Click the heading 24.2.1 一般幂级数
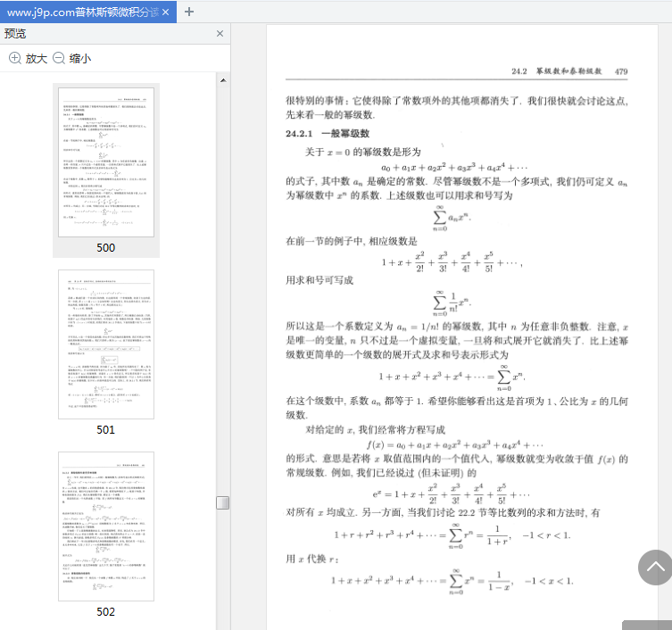This screenshot has height=630, width=672. click(x=328, y=133)
